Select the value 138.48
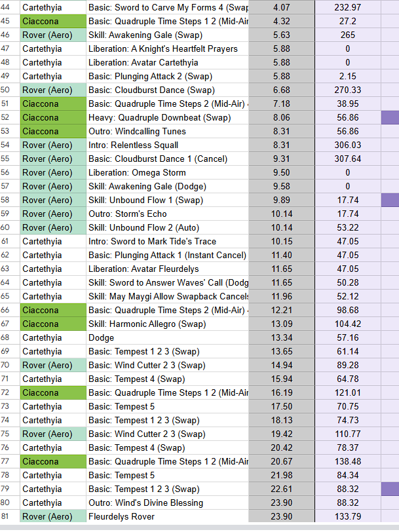 click(x=348, y=461)
